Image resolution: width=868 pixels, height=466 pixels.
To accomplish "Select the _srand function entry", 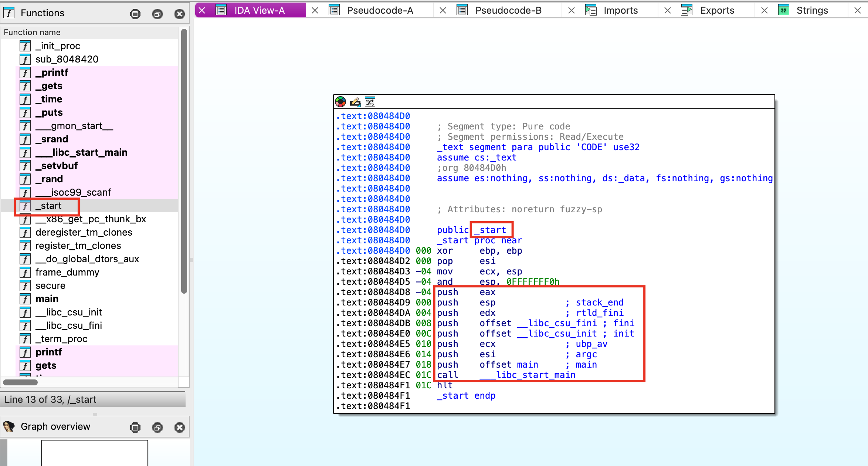I will pos(90,139).
